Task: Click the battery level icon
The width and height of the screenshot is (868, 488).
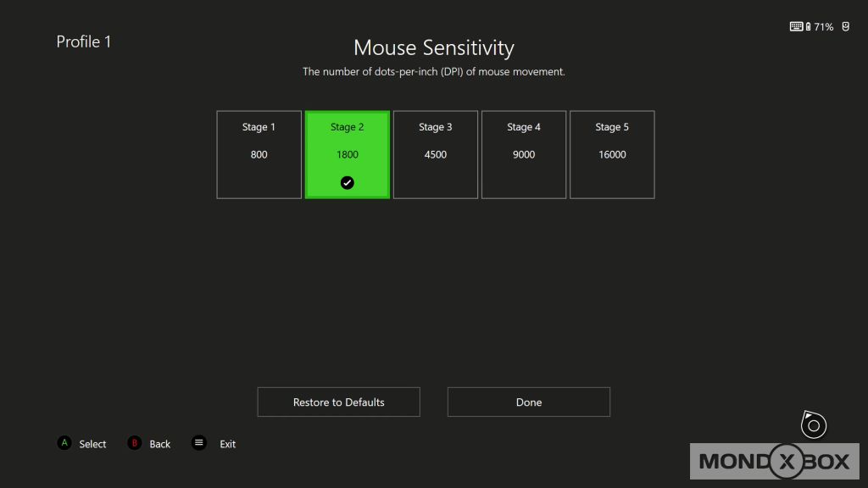Action: pyautogui.click(x=808, y=27)
